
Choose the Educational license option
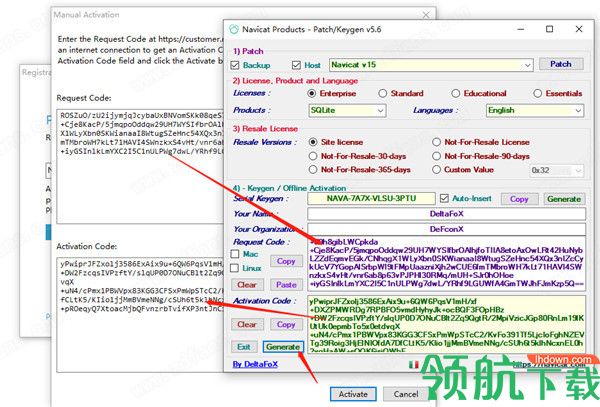(455, 93)
